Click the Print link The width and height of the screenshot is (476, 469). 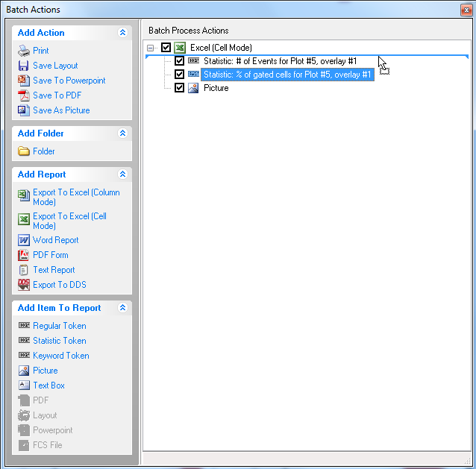point(41,51)
